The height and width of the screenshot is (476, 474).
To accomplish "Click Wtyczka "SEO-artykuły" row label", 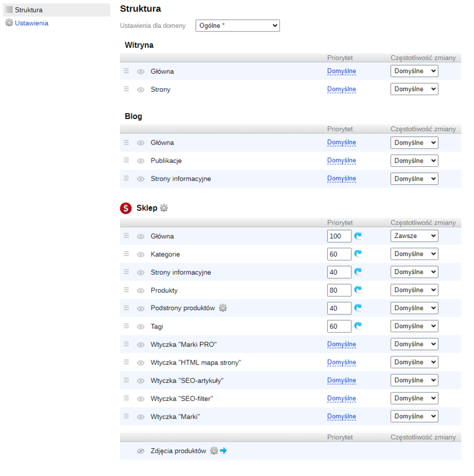I will point(187,381).
